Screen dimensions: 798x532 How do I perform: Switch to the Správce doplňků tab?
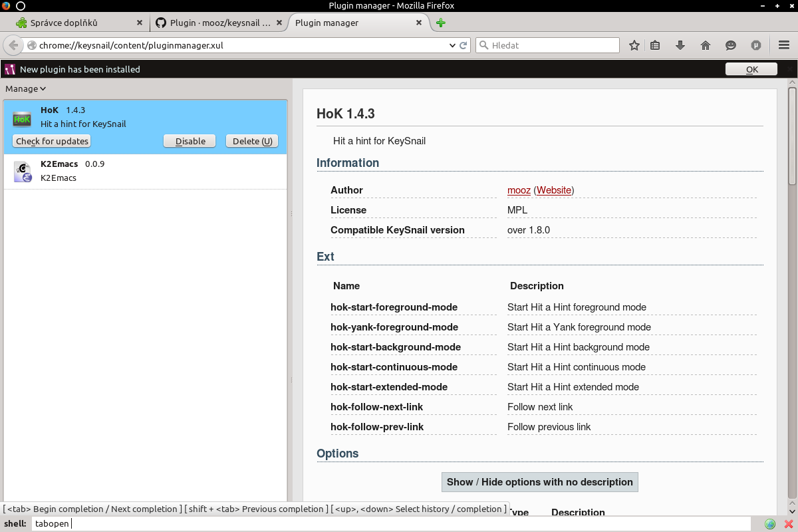tap(79, 23)
